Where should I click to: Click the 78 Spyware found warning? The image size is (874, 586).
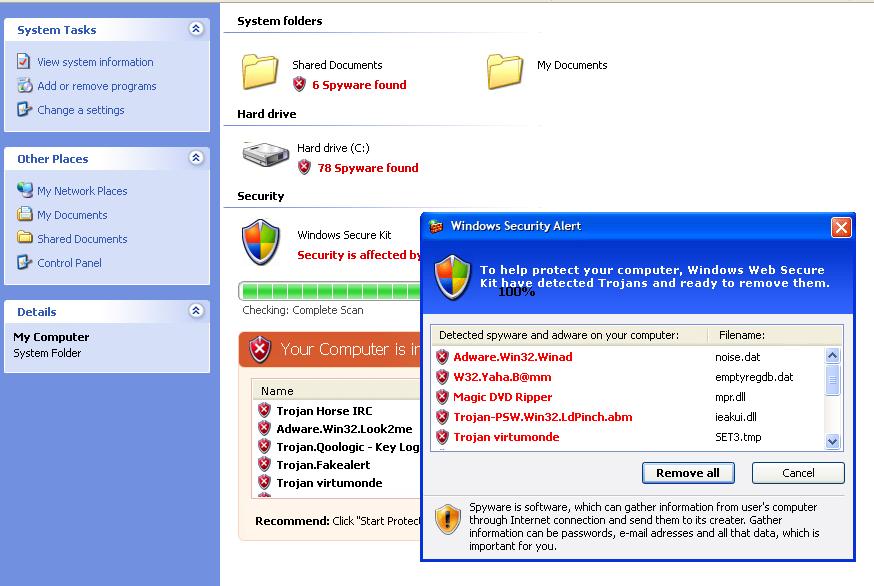pyautogui.click(x=368, y=168)
